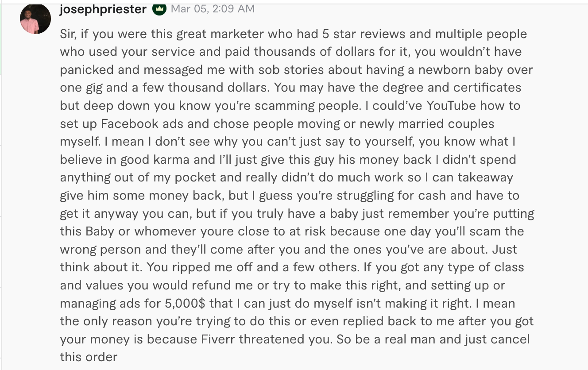Click the final words "this order"
This screenshot has width=588, height=370.
(89, 357)
